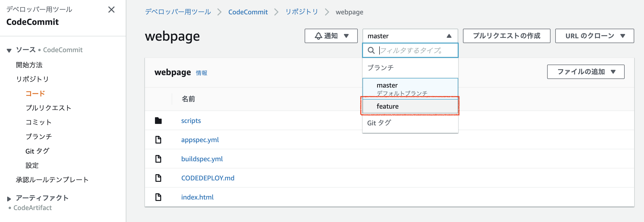The height and width of the screenshot is (222, 644).
Task: Click プルリクエストの作成 button
Action: click(x=506, y=36)
